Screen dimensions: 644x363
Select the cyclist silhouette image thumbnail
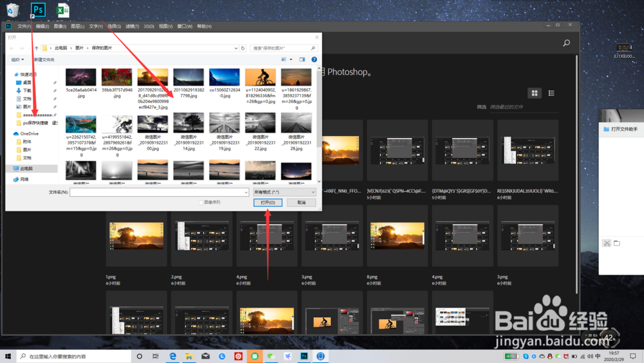click(260, 78)
